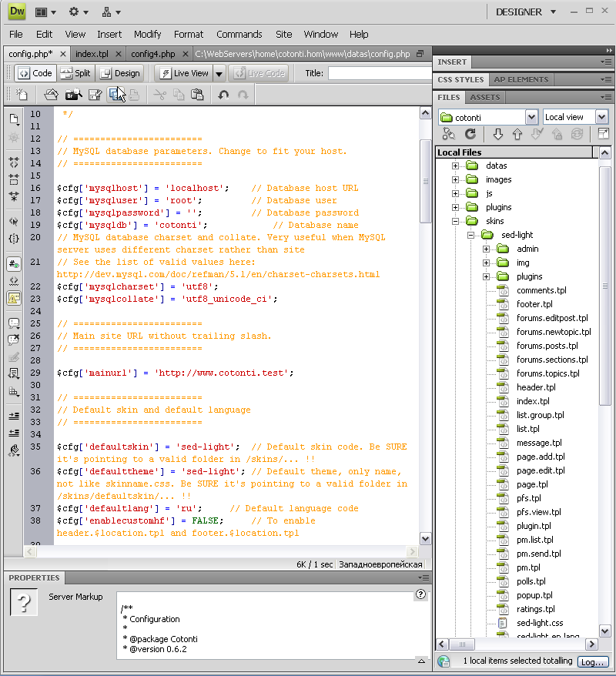Open the Local view dropdown
Screen dimensions: 616x676
(601, 117)
